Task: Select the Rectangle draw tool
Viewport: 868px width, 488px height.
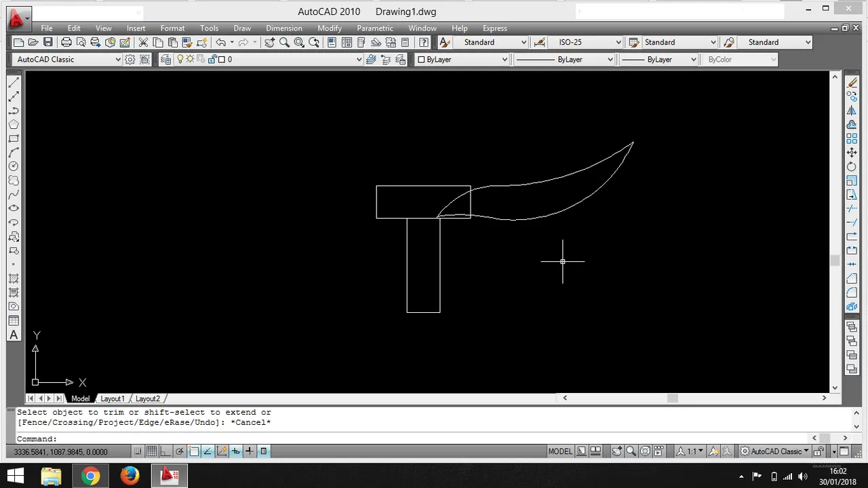Action: (14, 138)
